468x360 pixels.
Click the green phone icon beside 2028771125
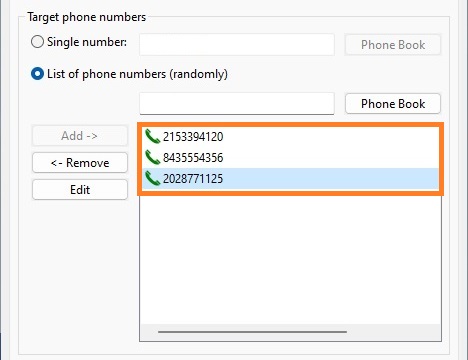pos(153,178)
